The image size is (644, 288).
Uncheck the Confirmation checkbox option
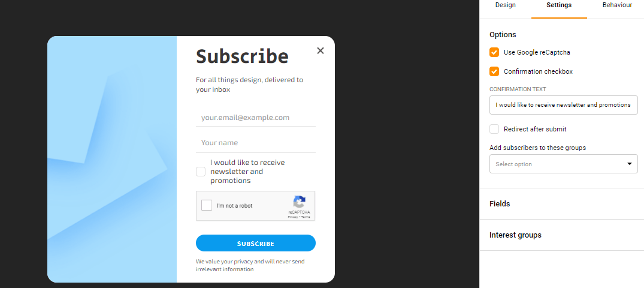pyautogui.click(x=494, y=71)
